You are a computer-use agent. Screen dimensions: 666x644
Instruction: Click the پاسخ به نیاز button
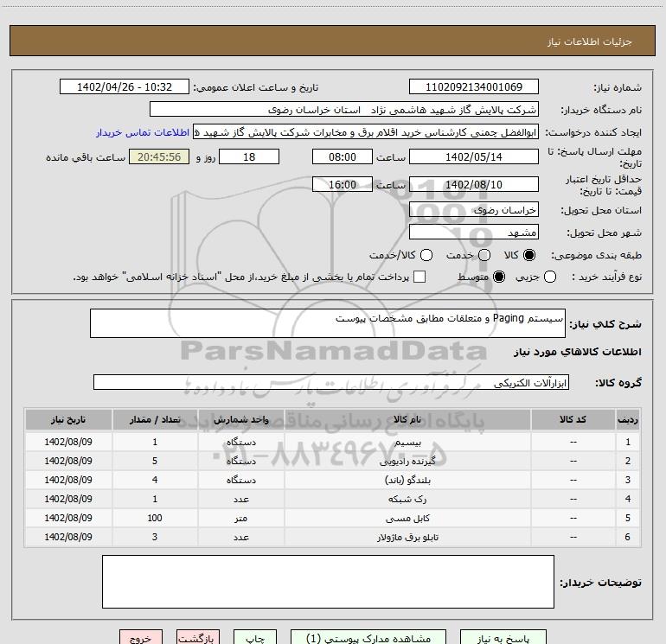pos(503,638)
